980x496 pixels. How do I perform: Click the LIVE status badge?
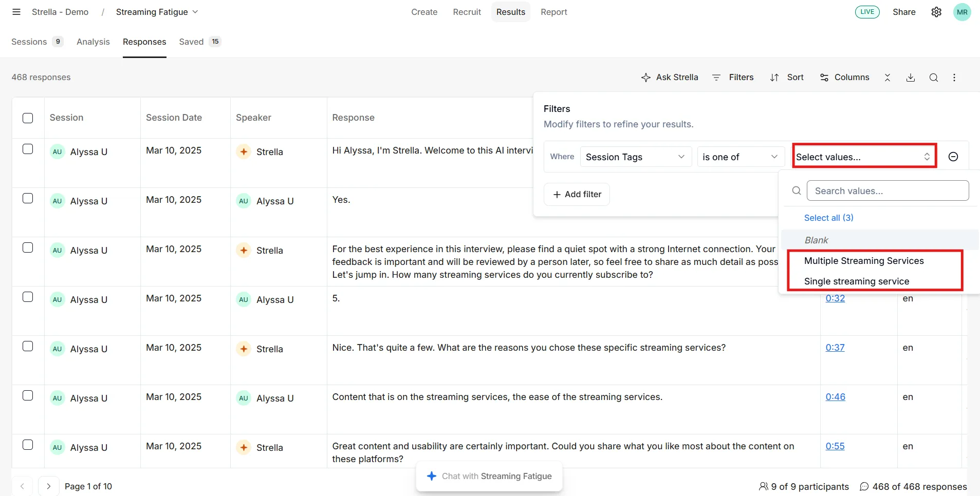pyautogui.click(x=867, y=12)
